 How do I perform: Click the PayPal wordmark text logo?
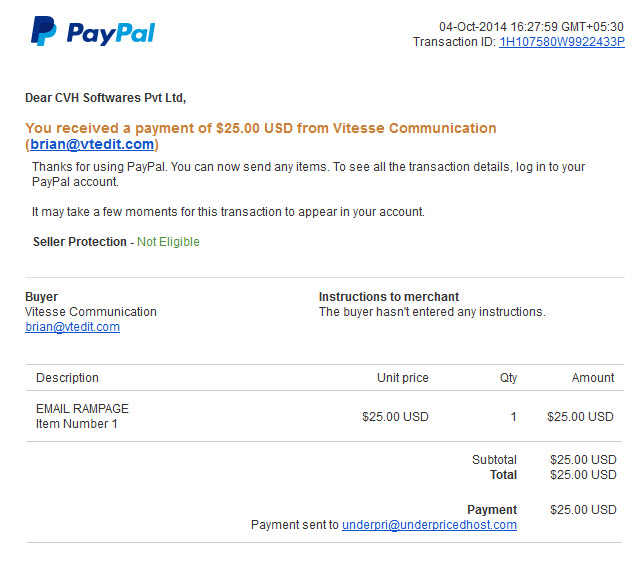click(111, 34)
